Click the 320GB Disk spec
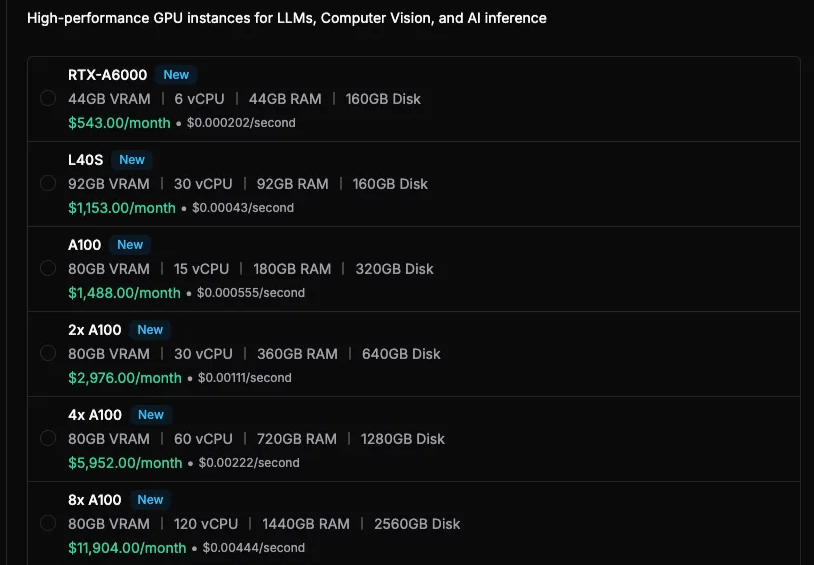Screen dimensions: 814x565 click(x=395, y=269)
